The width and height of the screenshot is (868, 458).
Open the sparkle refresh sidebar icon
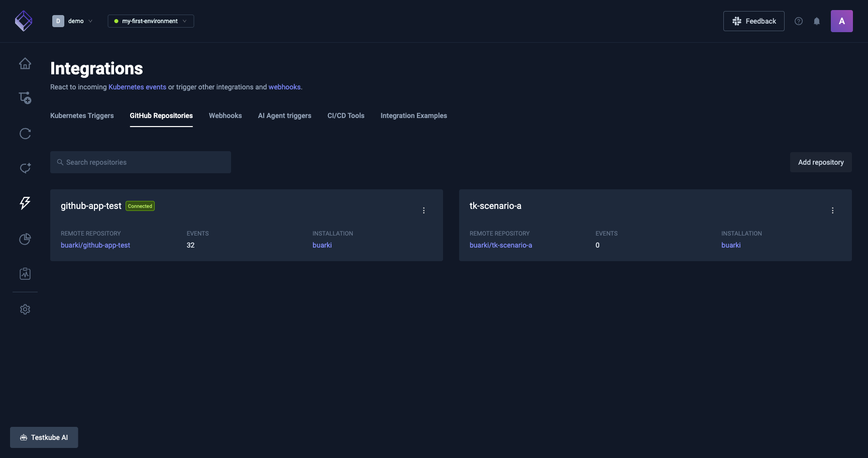(x=25, y=168)
